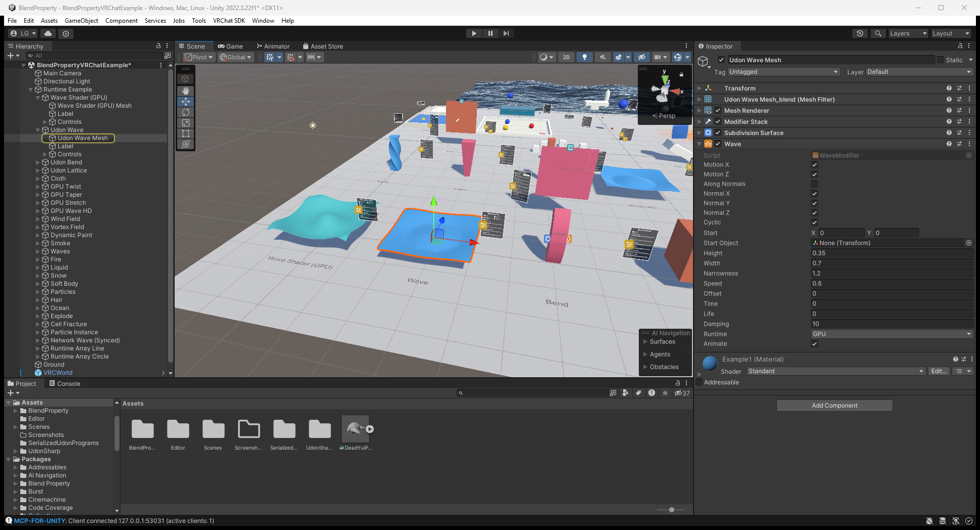Open Wave component help icon
The height and width of the screenshot is (530, 980).
point(949,144)
